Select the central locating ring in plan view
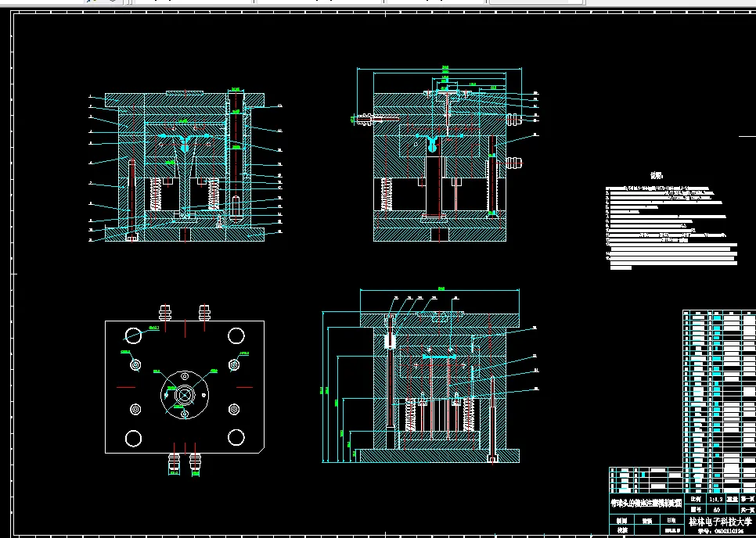The height and width of the screenshot is (538, 756). tap(184, 395)
